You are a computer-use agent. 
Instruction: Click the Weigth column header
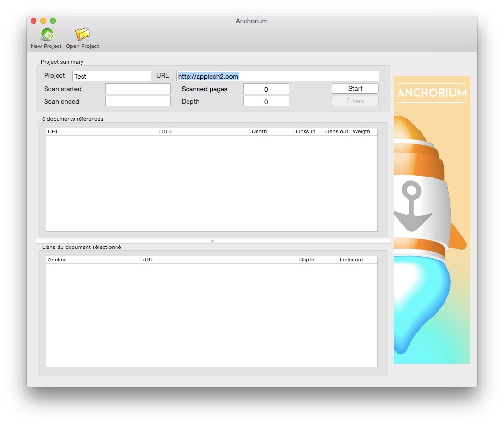tap(364, 131)
